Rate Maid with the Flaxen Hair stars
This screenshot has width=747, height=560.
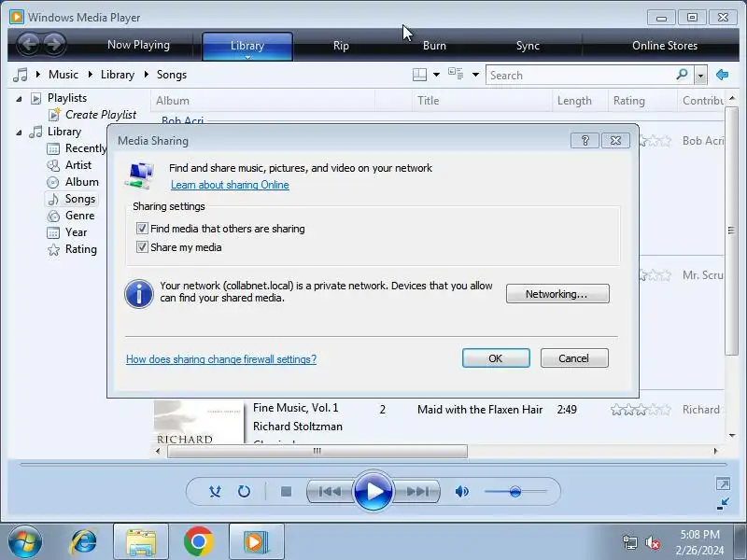(x=641, y=410)
